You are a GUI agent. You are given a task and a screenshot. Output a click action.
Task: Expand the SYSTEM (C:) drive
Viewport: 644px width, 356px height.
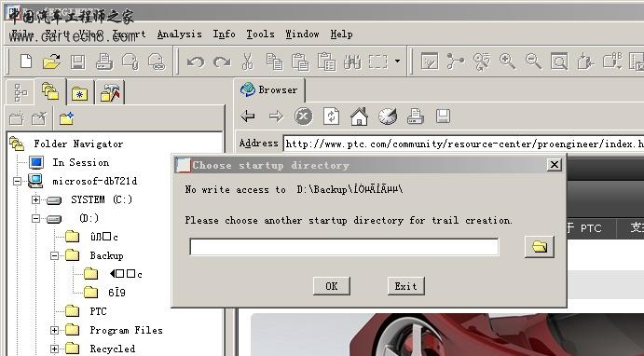pyautogui.click(x=36, y=200)
